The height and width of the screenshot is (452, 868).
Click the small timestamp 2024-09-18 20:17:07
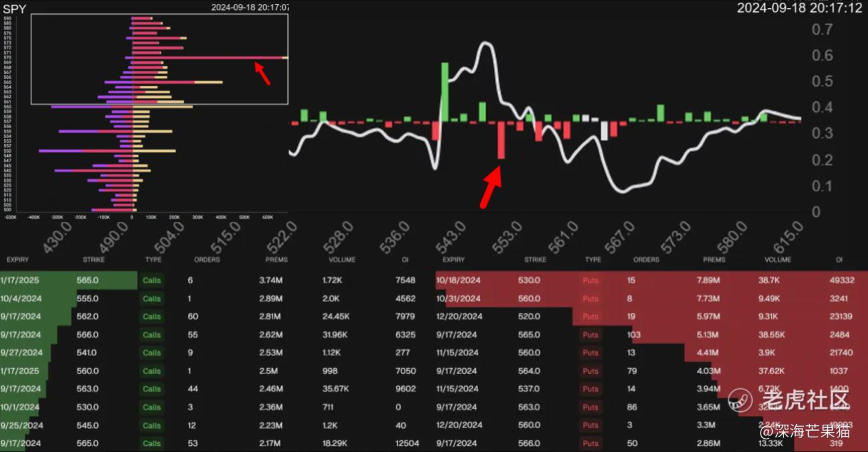[x=250, y=7]
